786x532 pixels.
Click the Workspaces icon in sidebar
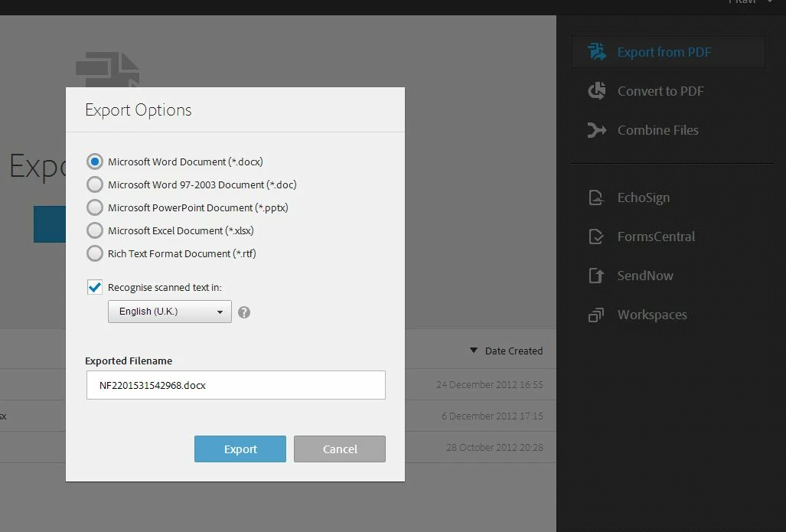coord(596,315)
